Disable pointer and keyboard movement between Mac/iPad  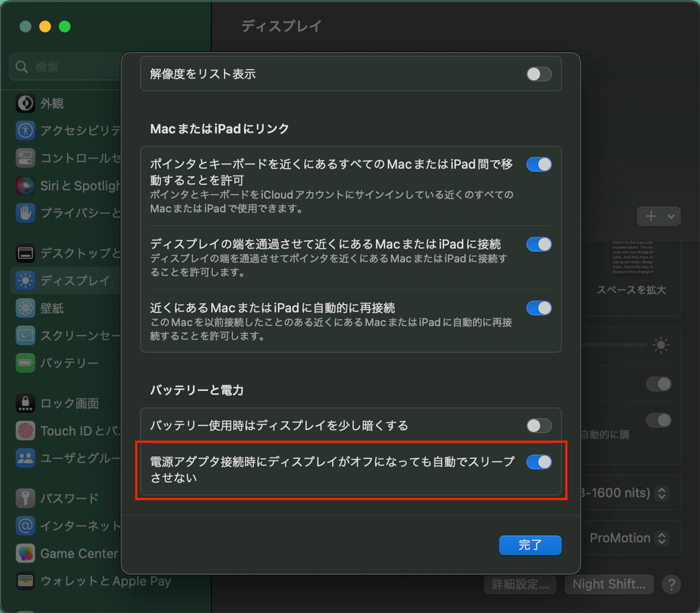point(539,165)
